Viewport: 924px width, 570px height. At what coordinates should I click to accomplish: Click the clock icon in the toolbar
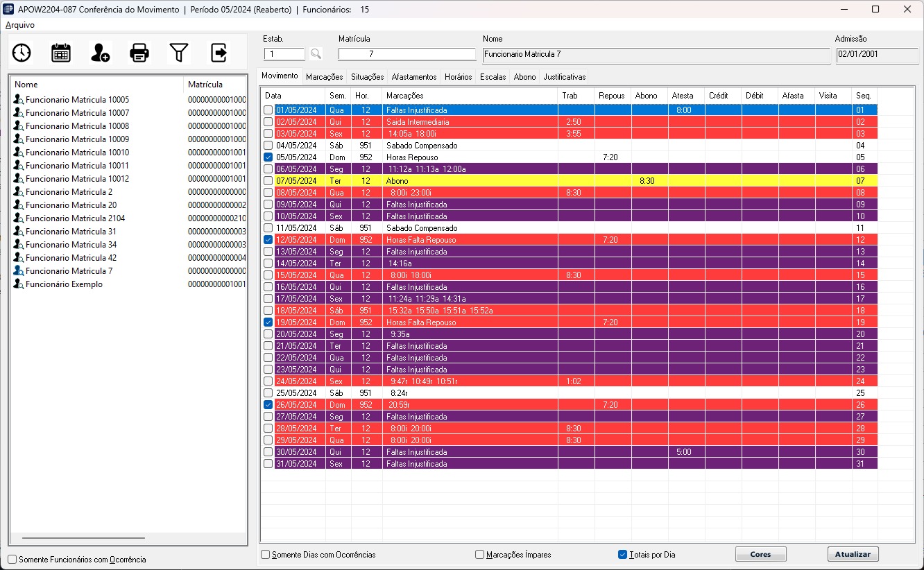coord(22,53)
